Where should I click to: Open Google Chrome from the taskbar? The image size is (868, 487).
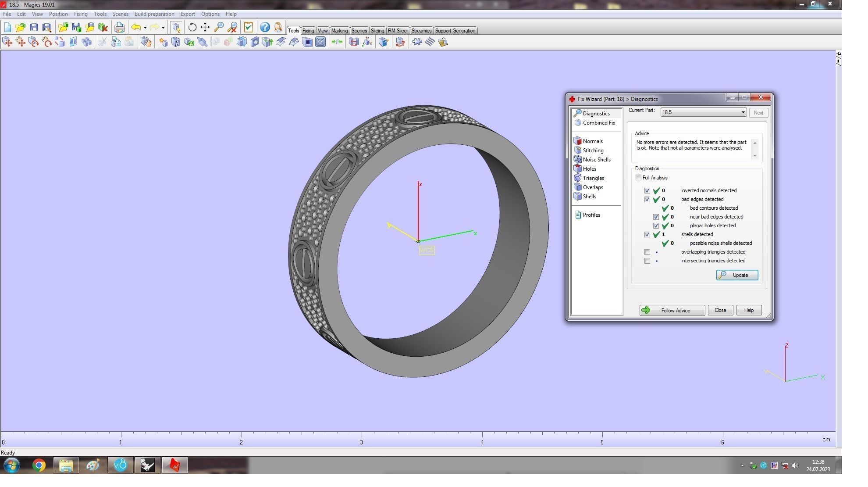click(39, 465)
